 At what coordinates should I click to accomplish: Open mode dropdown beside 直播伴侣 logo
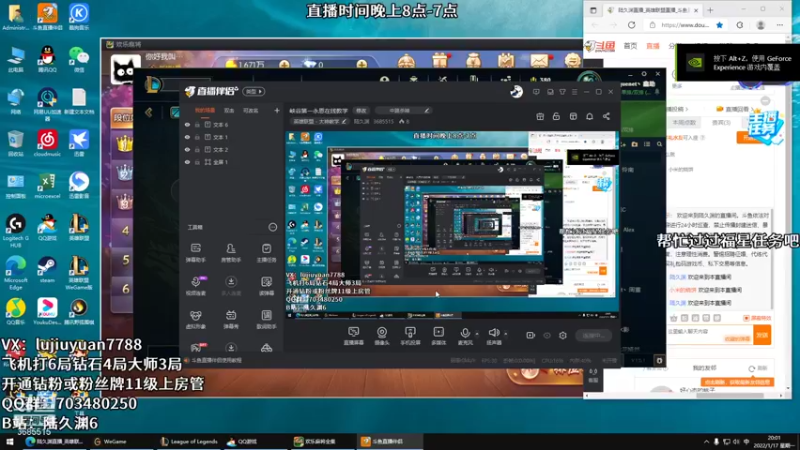254,91
